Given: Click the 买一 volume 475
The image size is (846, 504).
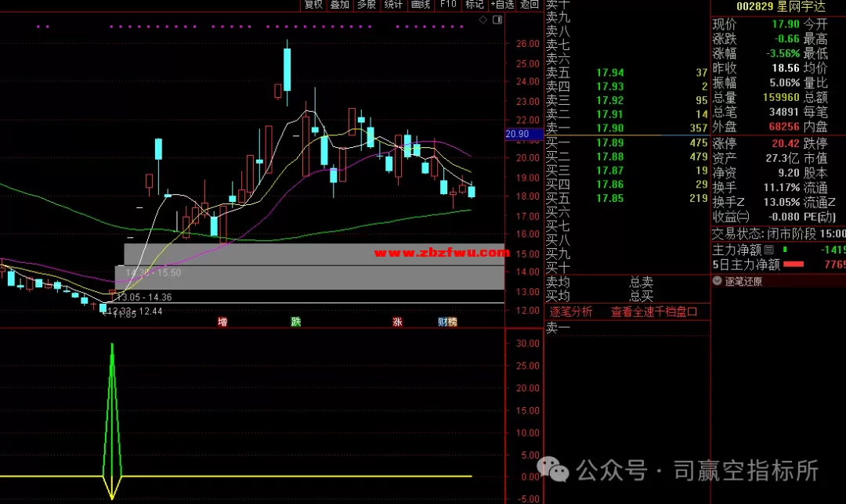Looking at the screenshot, I should pyautogui.click(x=698, y=142).
